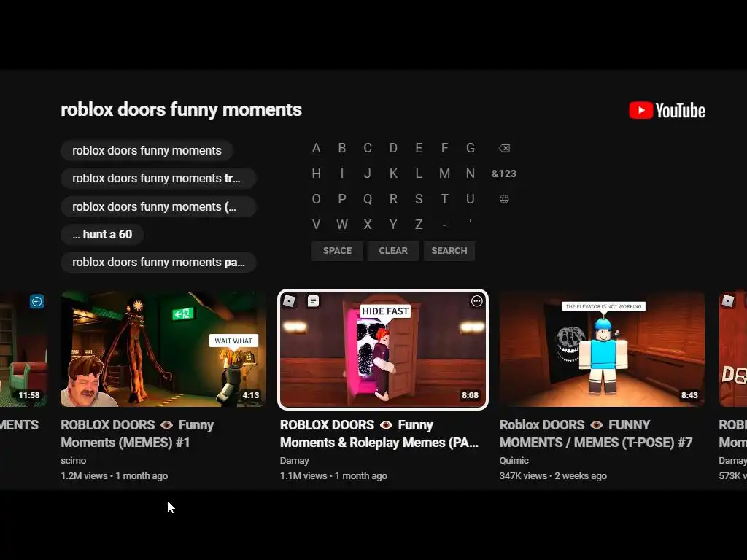Open title 'Funny Moments & Roleplay Memes (PA...'
The image size is (747, 560).
pos(379,434)
